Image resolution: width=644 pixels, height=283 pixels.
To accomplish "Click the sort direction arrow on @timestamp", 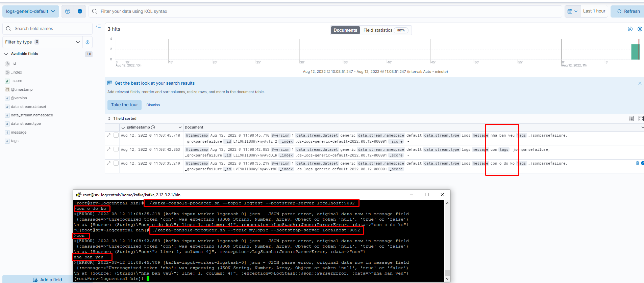I will point(123,127).
